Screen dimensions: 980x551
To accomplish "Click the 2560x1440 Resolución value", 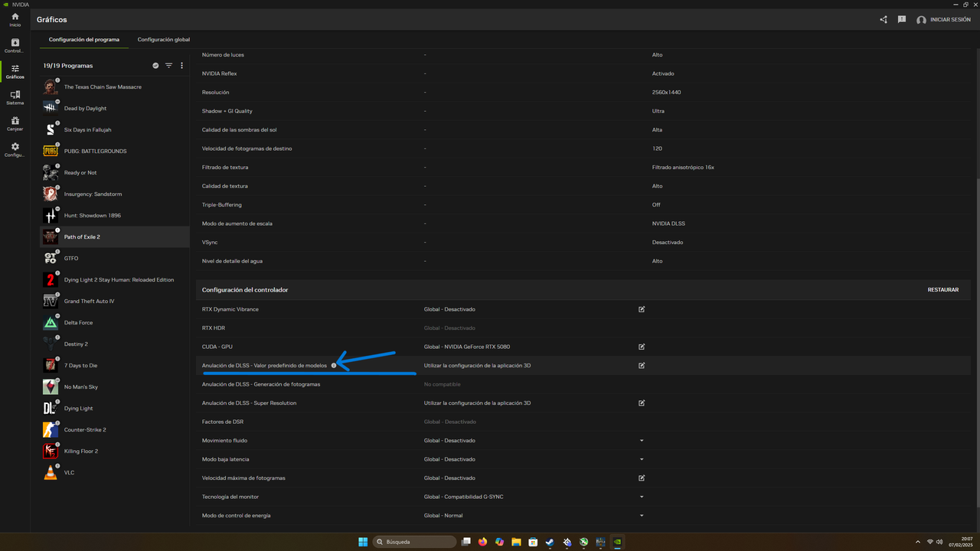I will (666, 93).
